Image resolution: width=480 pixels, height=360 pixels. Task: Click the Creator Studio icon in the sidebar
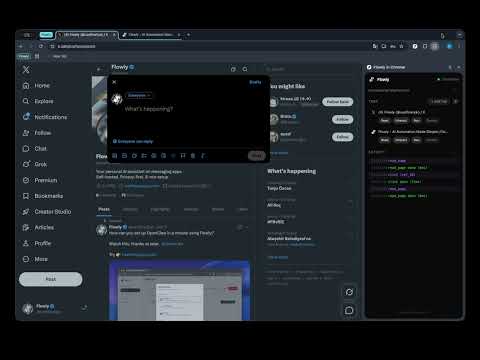[26, 212]
